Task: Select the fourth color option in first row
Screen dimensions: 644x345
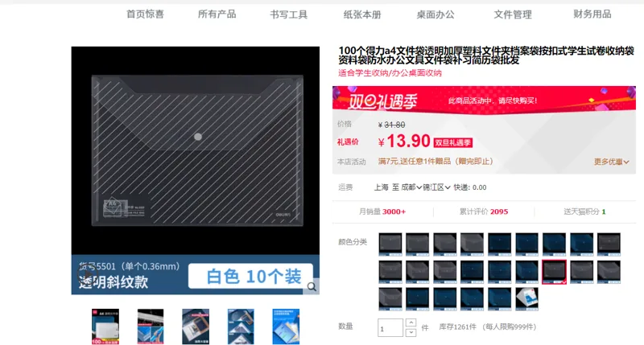Action: point(472,244)
